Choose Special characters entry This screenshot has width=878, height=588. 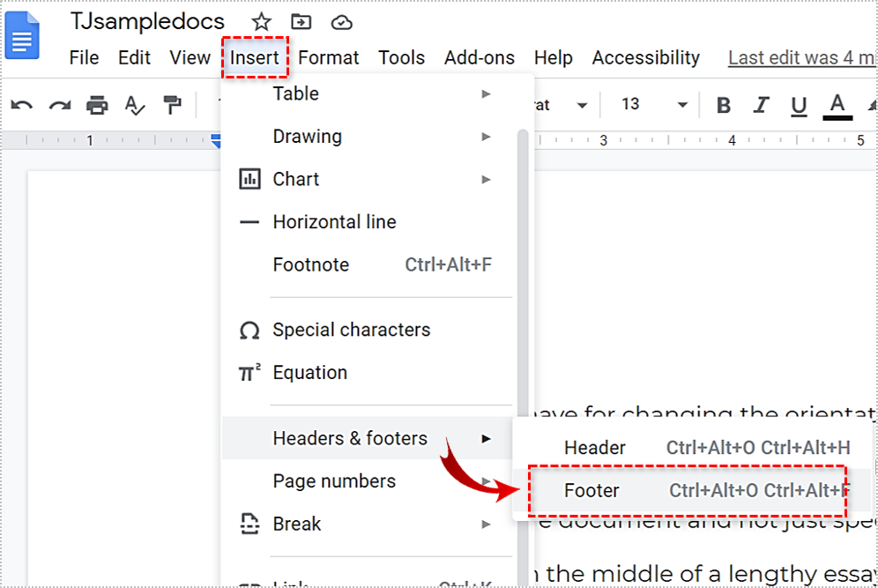[x=368, y=330]
